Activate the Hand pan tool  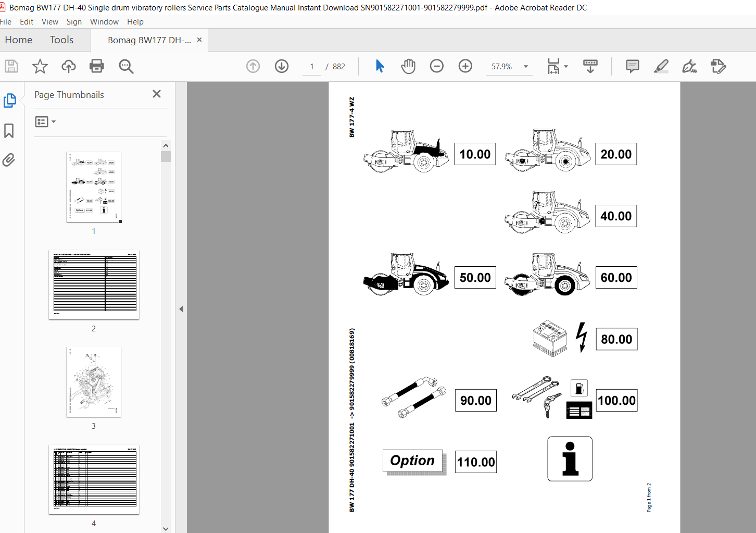click(408, 66)
